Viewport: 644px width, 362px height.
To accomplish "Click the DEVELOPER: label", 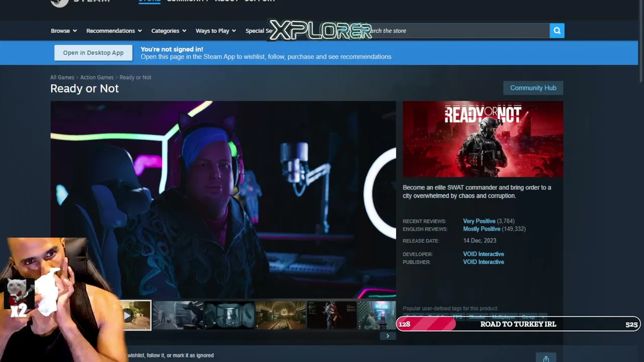I will [x=418, y=254].
